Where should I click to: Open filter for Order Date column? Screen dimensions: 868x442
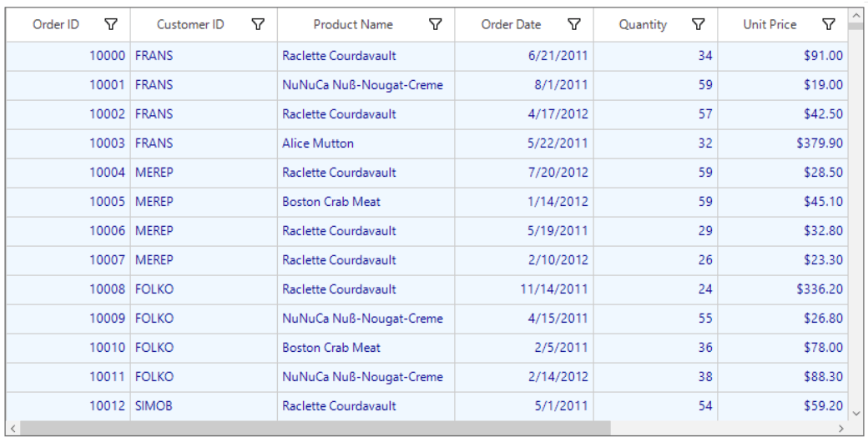(x=574, y=24)
